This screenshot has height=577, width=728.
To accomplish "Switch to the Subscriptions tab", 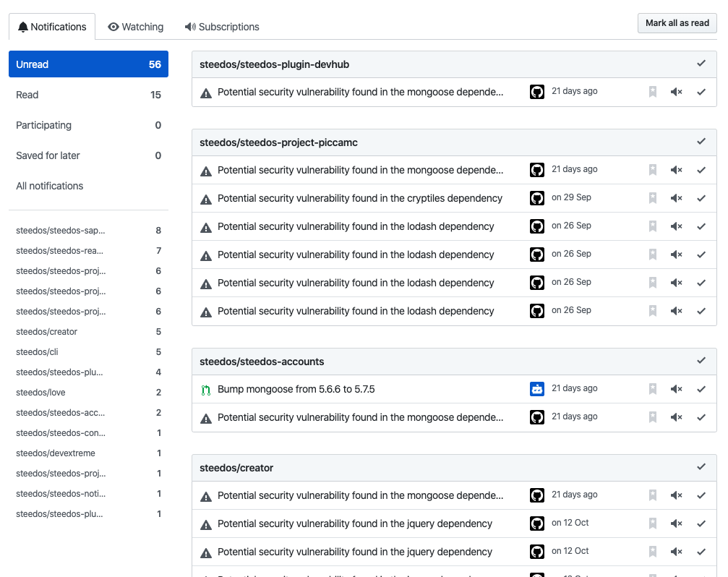I will point(222,26).
